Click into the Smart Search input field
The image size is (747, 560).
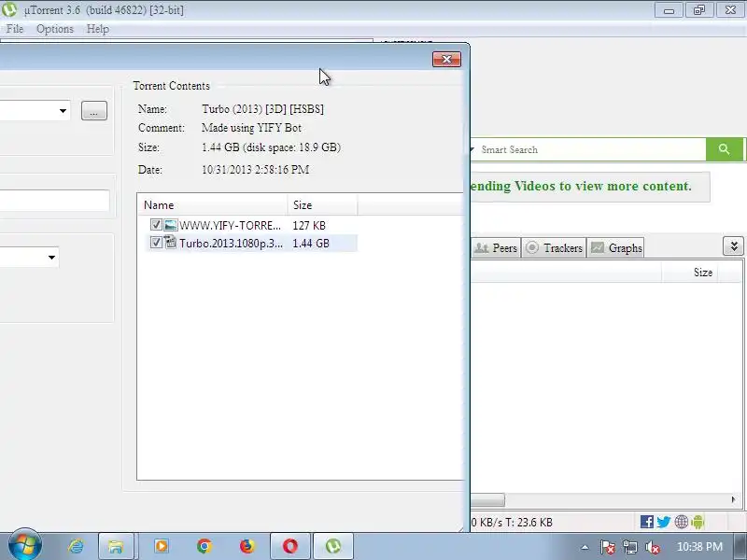pyautogui.click(x=591, y=149)
